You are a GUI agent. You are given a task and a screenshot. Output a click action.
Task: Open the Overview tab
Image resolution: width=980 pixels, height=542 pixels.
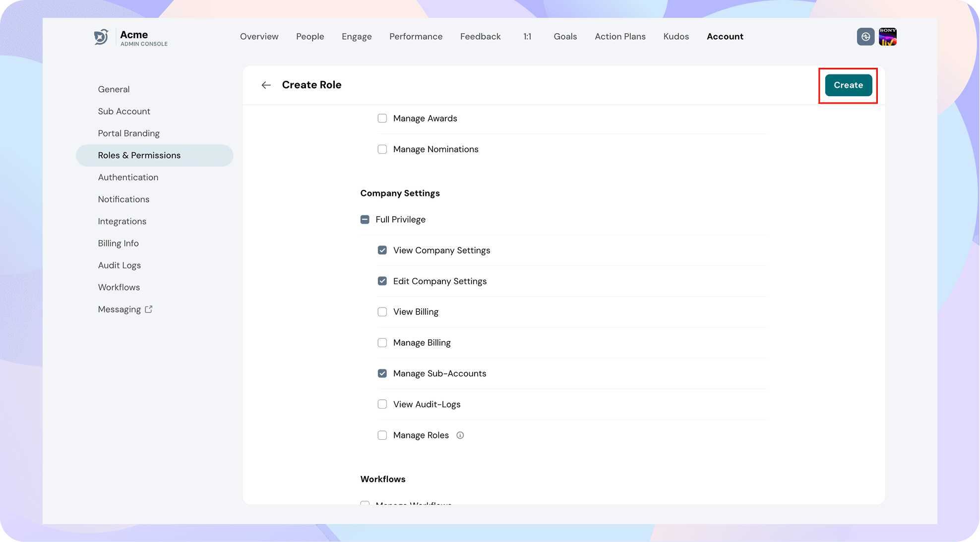pos(259,37)
